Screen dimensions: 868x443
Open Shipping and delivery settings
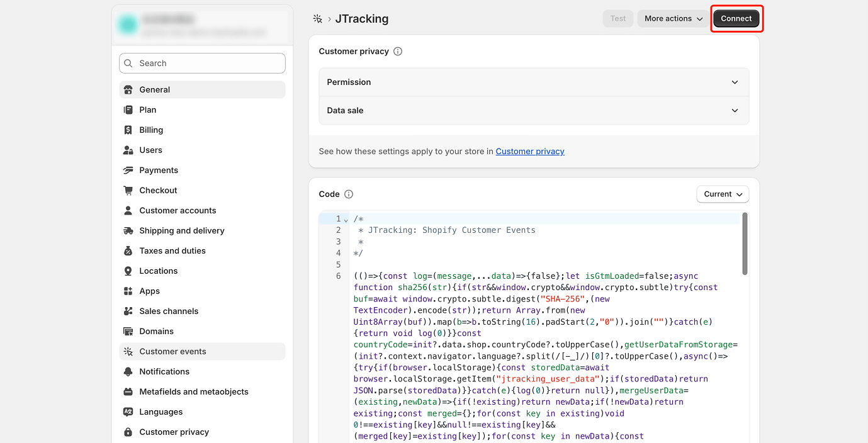click(182, 231)
